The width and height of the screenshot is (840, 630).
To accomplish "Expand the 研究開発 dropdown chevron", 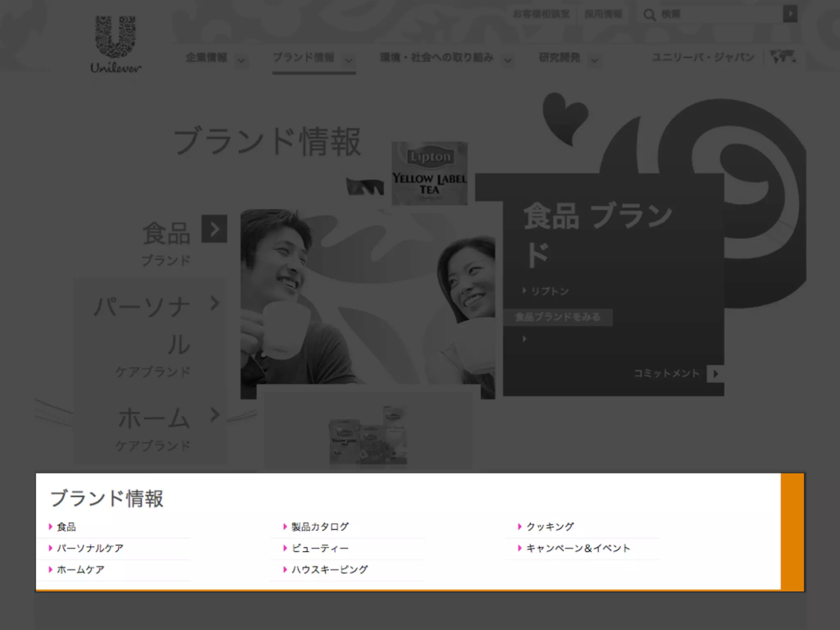I will [x=594, y=60].
